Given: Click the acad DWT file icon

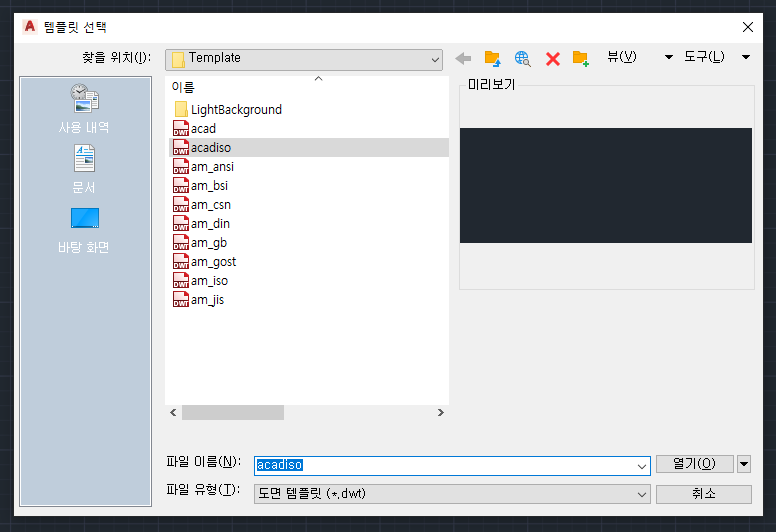Looking at the screenshot, I should [x=181, y=129].
